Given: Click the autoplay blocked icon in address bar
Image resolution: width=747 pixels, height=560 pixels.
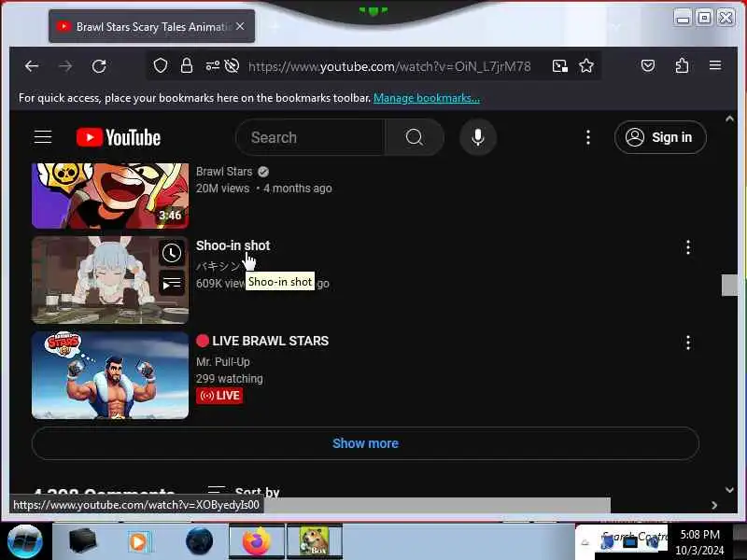Looking at the screenshot, I should click(232, 65).
